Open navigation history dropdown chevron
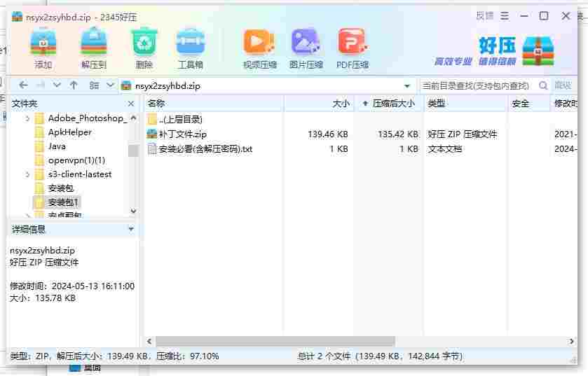Screen dimensions: 588x376 tap(57, 85)
